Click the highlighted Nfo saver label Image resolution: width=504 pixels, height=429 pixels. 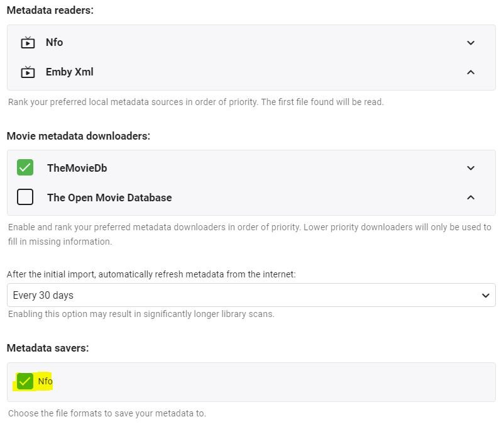click(45, 381)
